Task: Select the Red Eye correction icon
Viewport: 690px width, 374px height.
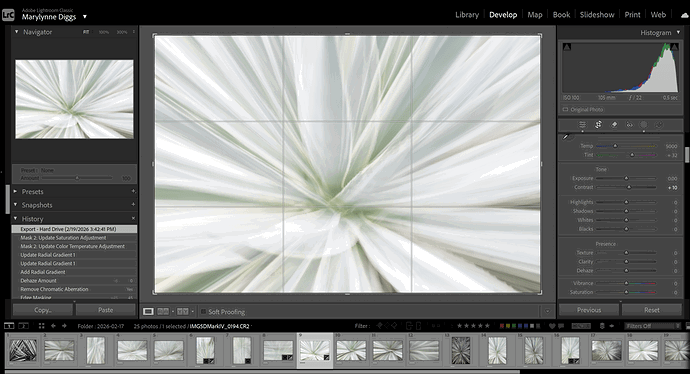Action: click(629, 125)
